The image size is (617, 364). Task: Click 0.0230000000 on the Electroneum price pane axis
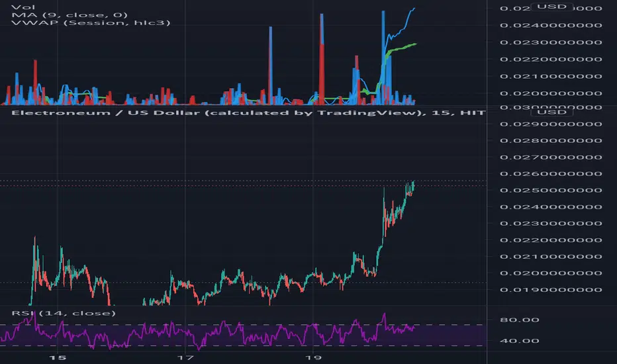coord(551,223)
